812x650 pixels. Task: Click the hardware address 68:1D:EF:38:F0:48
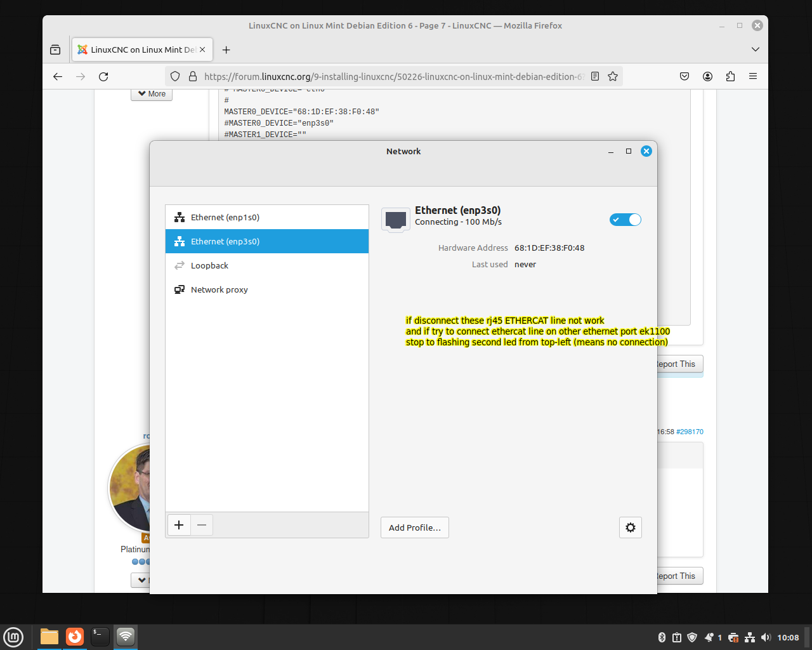[549, 248]
